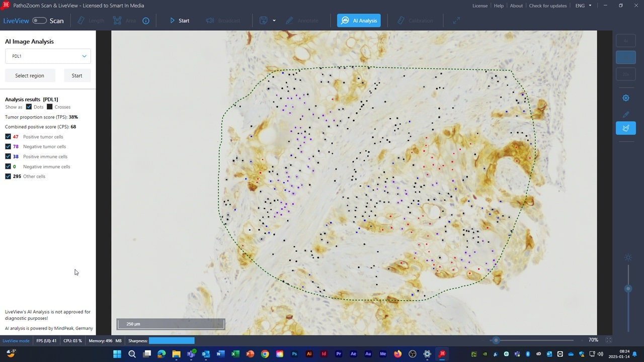Click the 70% zoom value
Screen dimensions: 644x362
click(x=593, y=340)
